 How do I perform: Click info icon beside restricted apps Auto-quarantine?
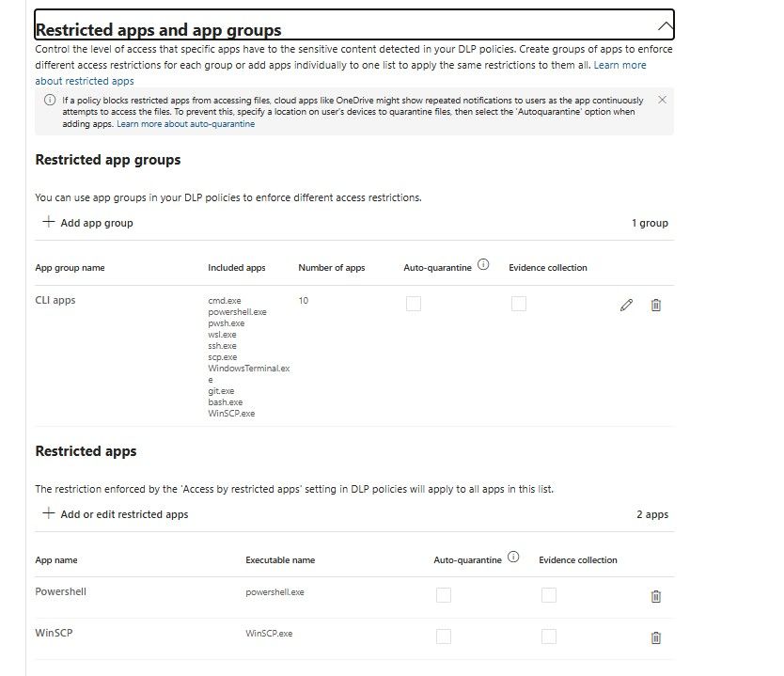(x=513, y=557)
